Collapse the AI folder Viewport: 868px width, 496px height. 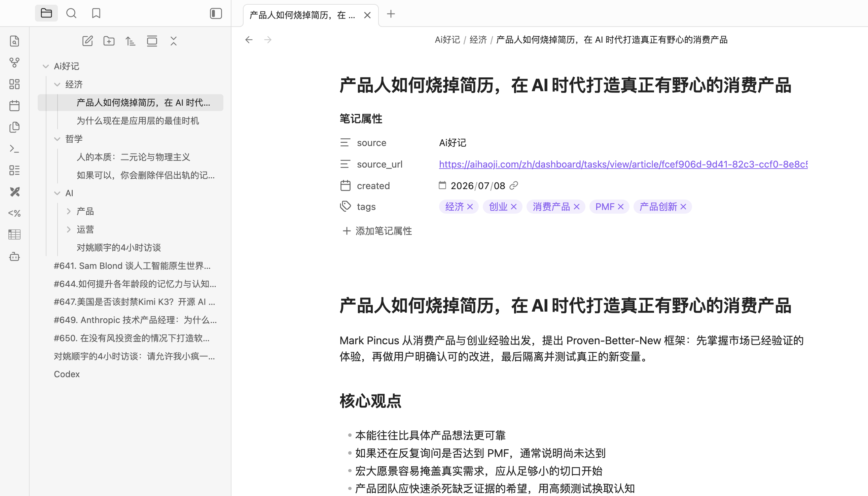click(57, 193)
